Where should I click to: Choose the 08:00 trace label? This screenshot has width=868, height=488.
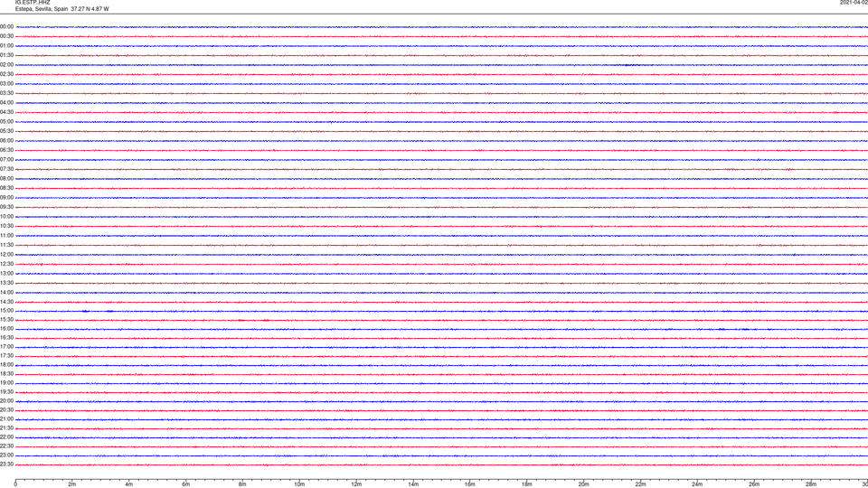click(x=6, y=179)
